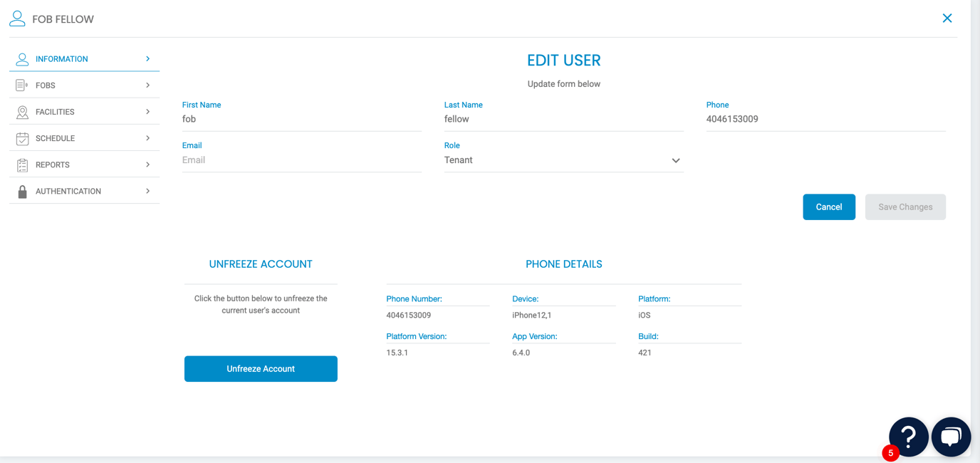Click the UNFREEZE ACCOUNT heading
Image resolution: width=980 pixels, height=463 pixels.
(x=261, y=264)
